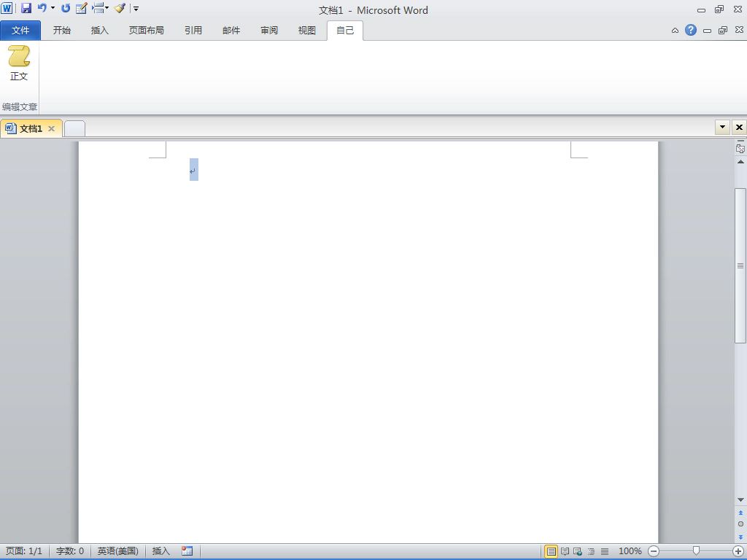Viewport: 747px width, 560px height.
Task: Restore down the document window in ribbon row
Action: coord(723,31)
